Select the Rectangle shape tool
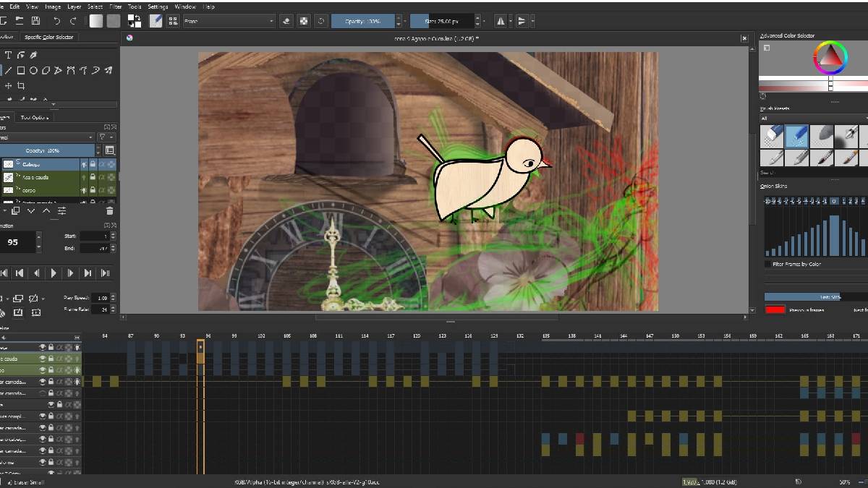Image resolution: width=868 pixels, height=488 pixels. (21, 70)
